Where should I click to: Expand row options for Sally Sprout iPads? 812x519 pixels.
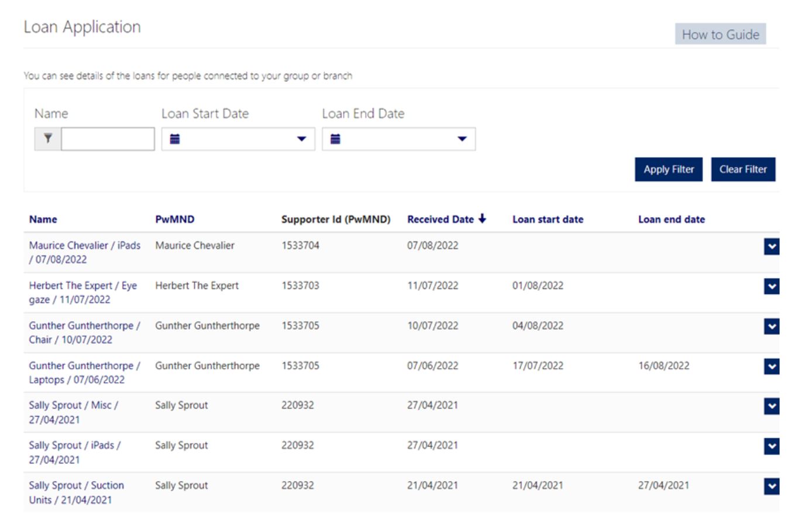tap(772, 447)
